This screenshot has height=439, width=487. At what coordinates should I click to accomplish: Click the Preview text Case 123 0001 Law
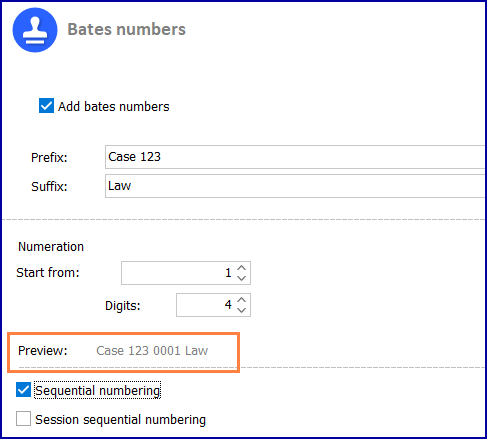click(x=152, y=351)
